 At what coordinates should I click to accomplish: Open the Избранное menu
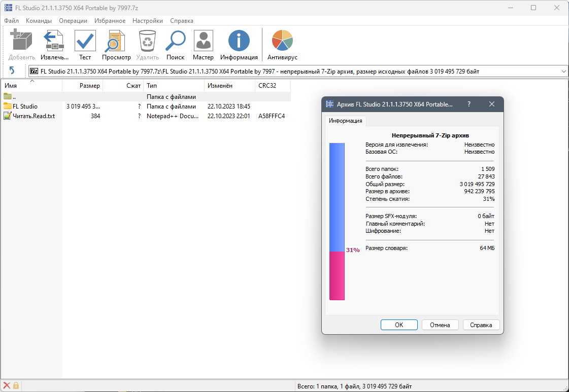[110, 21]
